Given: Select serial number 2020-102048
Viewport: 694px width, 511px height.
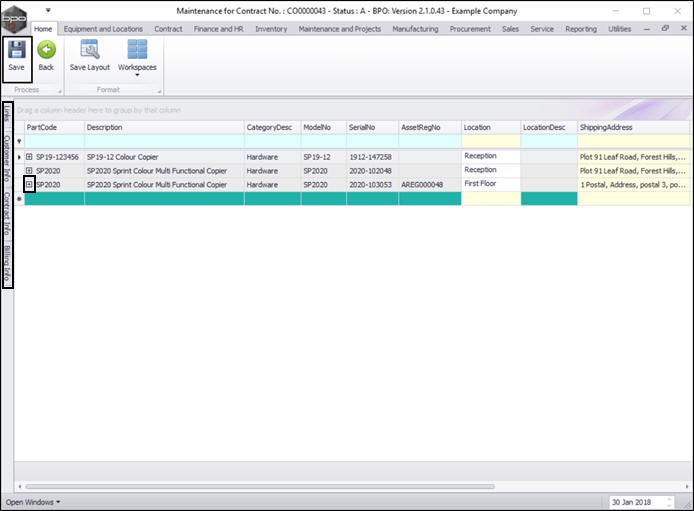Looking at the screenshot, I should 370,171.
